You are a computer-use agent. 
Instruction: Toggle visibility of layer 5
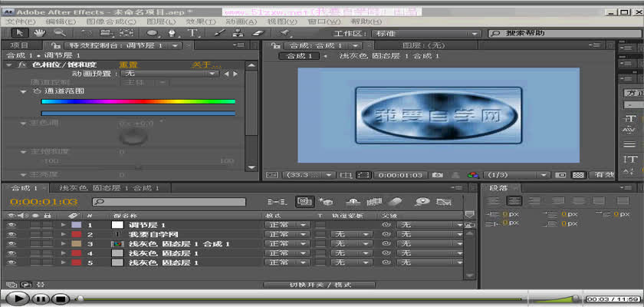point(11,262)
